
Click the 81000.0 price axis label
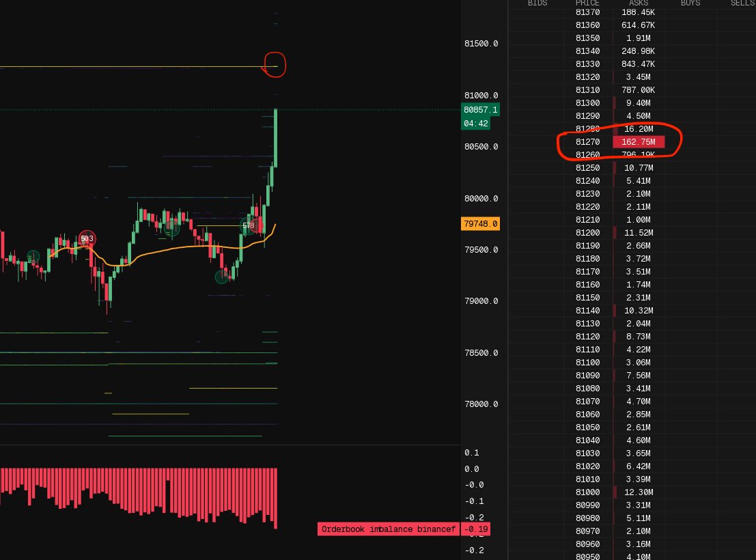coord(481,96)
